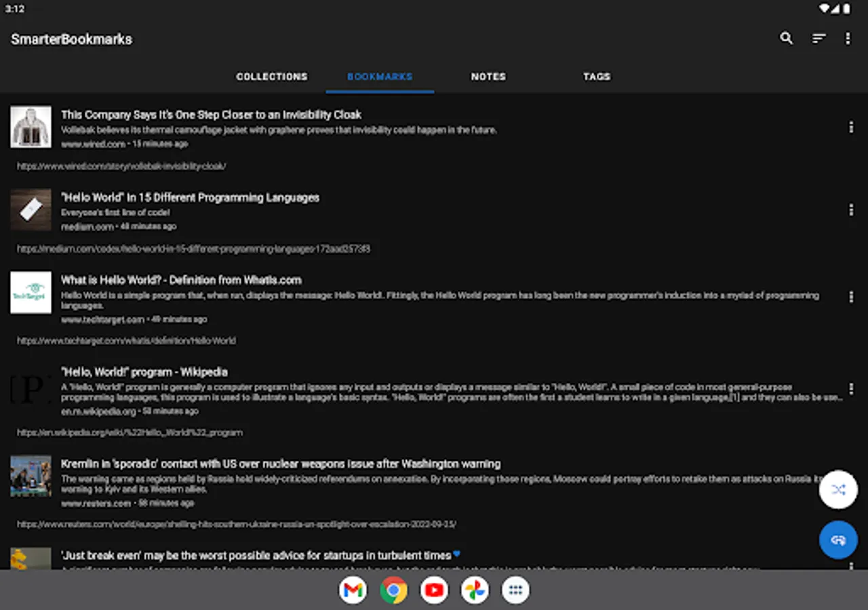Switch to the Tags tab
Image resolution: width=868 pixels, height=610 pixels.
(597, 77)
